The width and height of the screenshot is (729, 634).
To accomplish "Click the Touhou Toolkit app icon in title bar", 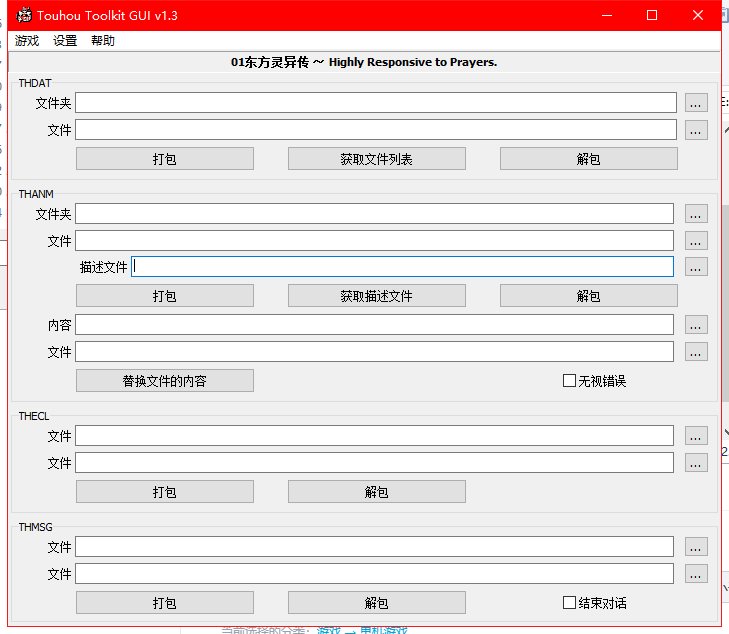I will pos(24,15).
